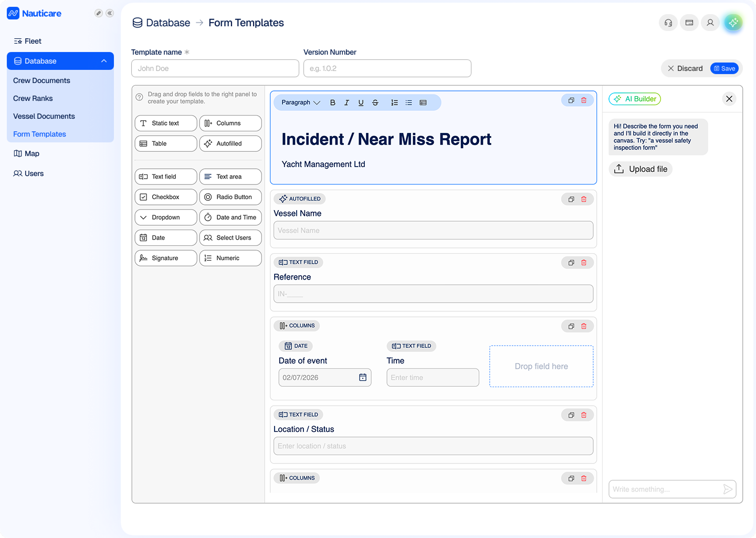
Task: Apply strikethrough formatting
Action: click(375, 102)
